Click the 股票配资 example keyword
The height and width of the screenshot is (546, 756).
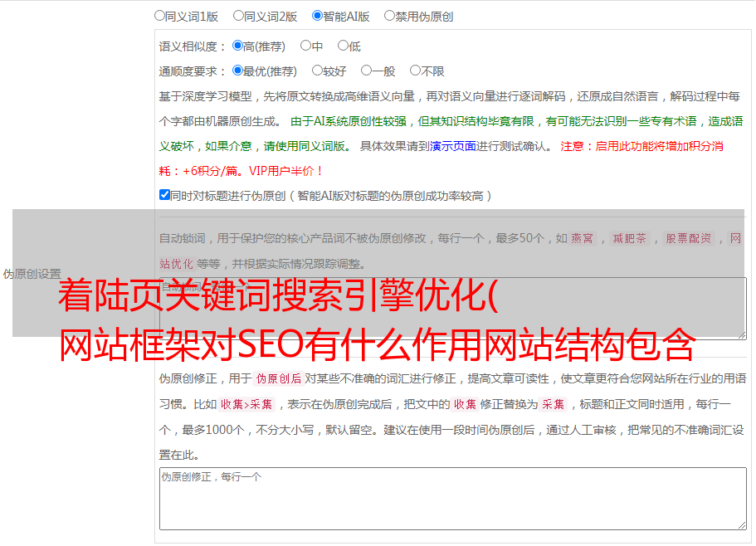pos(688,238)
